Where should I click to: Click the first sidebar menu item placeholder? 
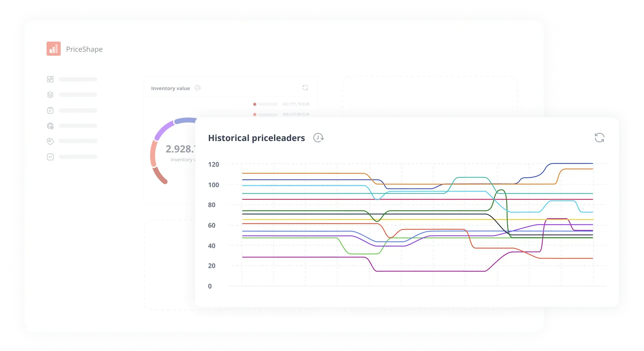point(78,79)
